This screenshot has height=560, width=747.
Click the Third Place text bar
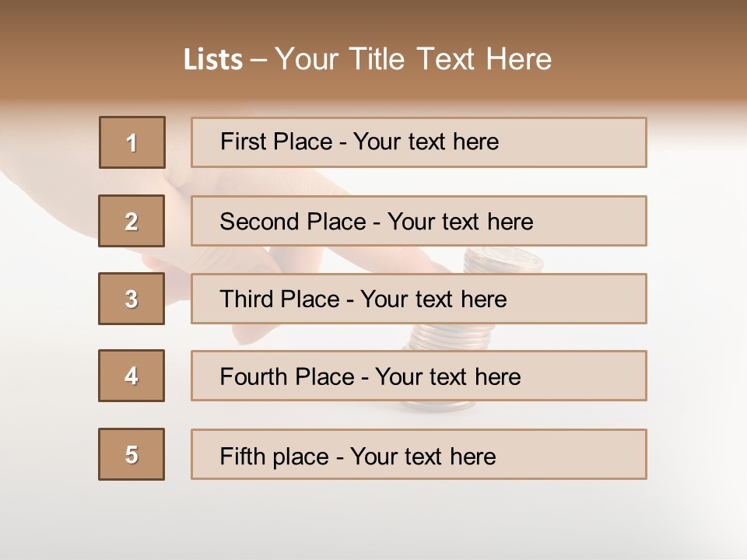419,299
